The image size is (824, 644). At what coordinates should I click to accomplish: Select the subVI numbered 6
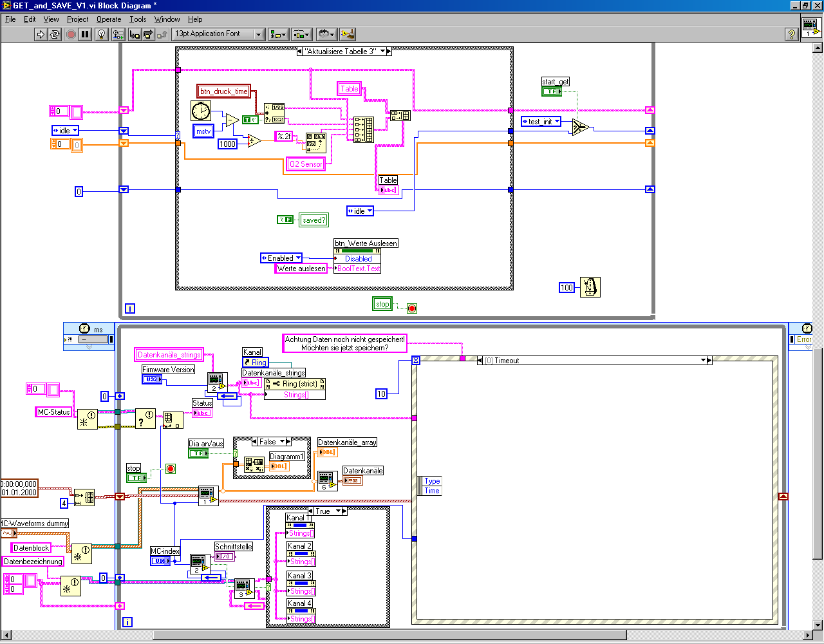point(327,481)
